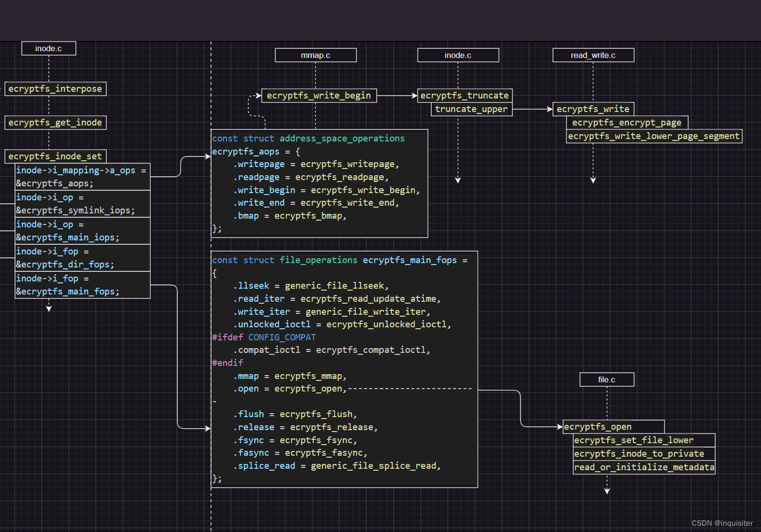
Task: Select the ecryptfs_write_lower_page_segment node
Action: [x=654, y=136]
